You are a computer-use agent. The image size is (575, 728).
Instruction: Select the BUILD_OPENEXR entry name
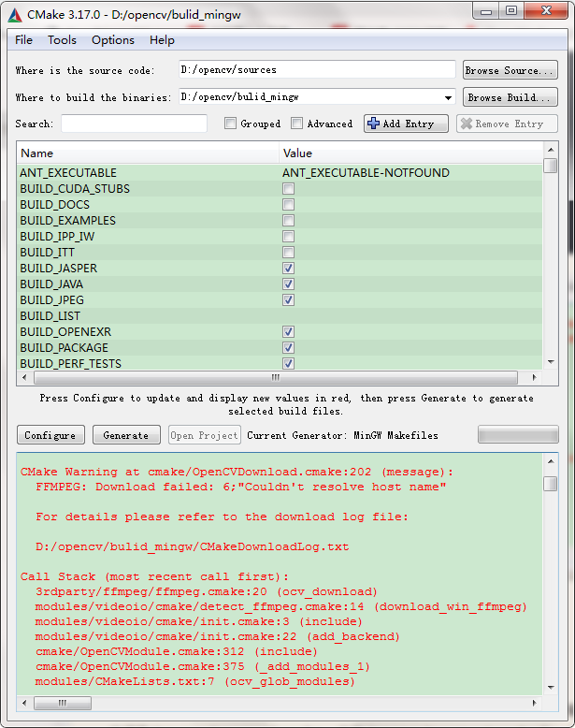tap(65, 331)
